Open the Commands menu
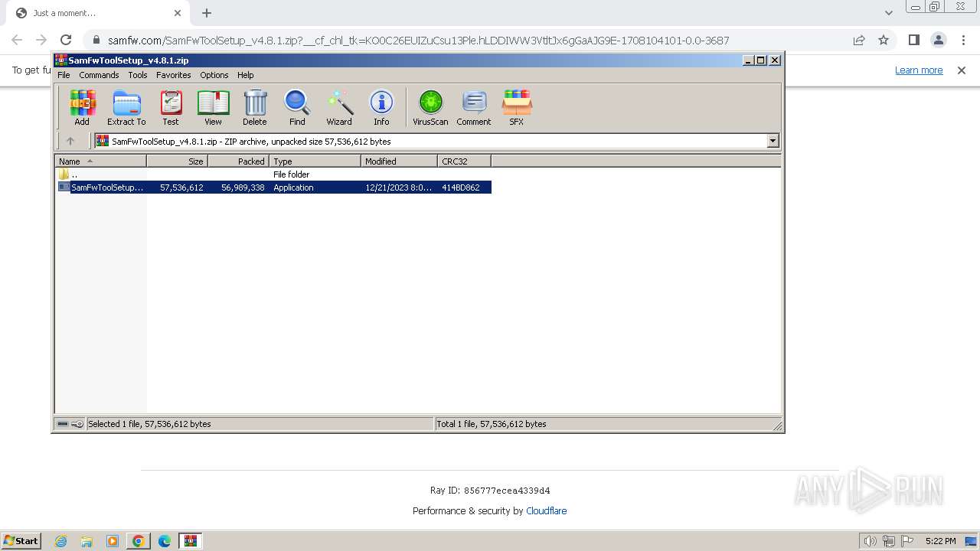The image size is (980, 551). 99,75
